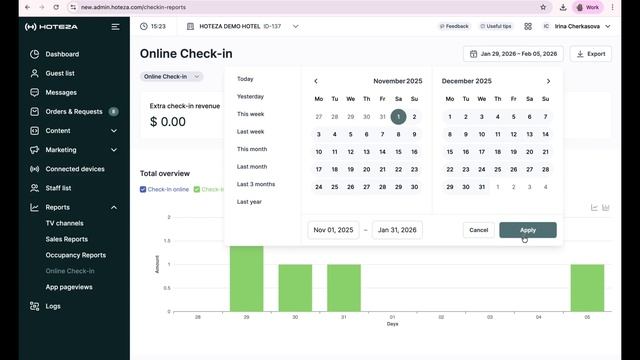Screen dimensions: 640x360
Task: Collapse the Reports submenu chevron
Action: (114, 207)
